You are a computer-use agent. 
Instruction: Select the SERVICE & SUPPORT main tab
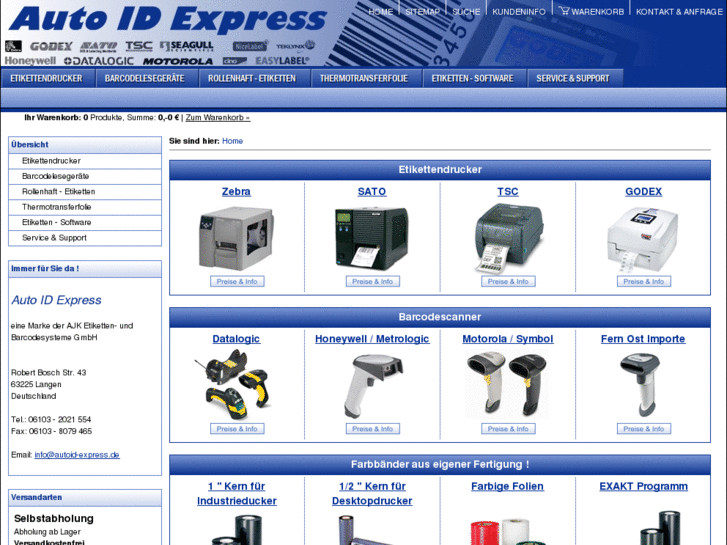point(573,78)
